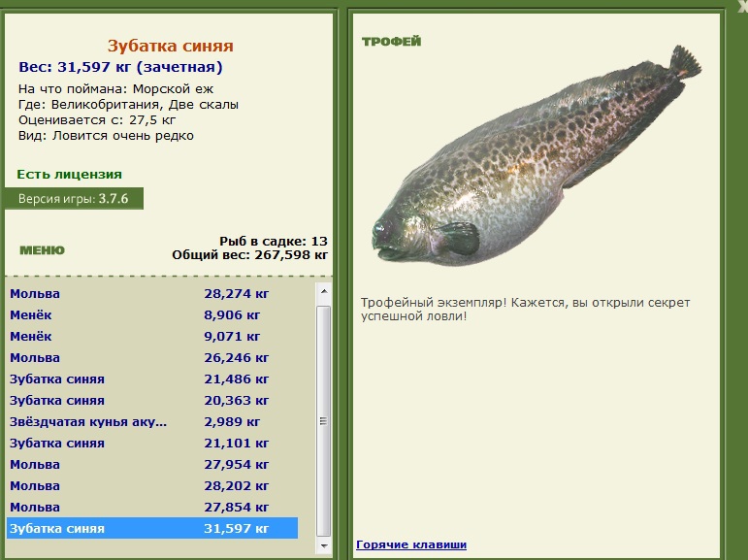Click the Где: Великобритания, Две скалы line

click(x=128, y=105)
